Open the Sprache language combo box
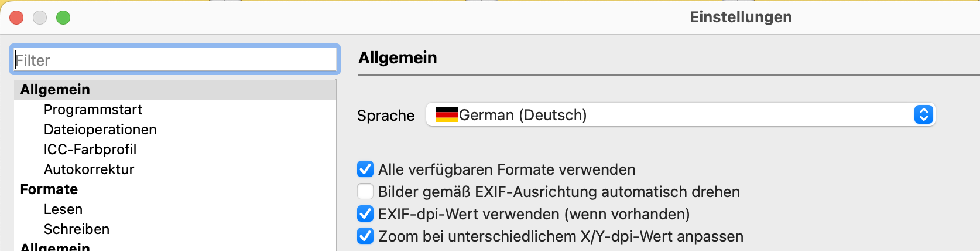The width and height of the screenshot is (980, 251). pyautogui.click(x=679, y=114)
